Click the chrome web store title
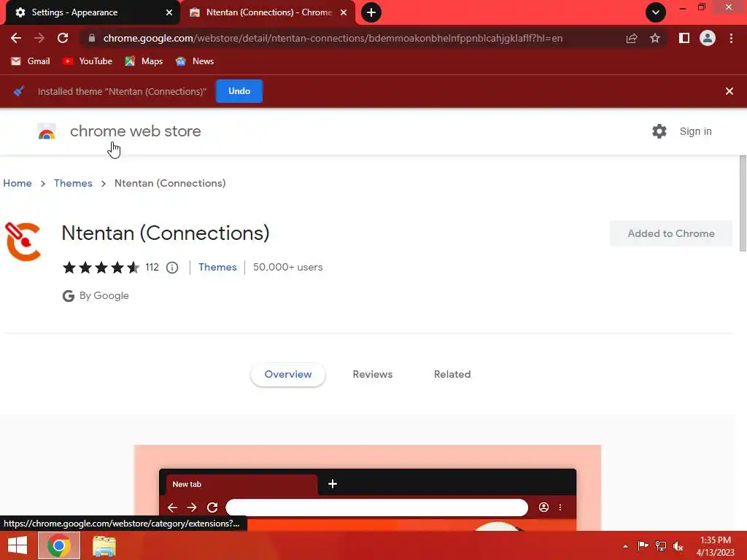This screenshot has height=560, width=747. coord(135,131)
